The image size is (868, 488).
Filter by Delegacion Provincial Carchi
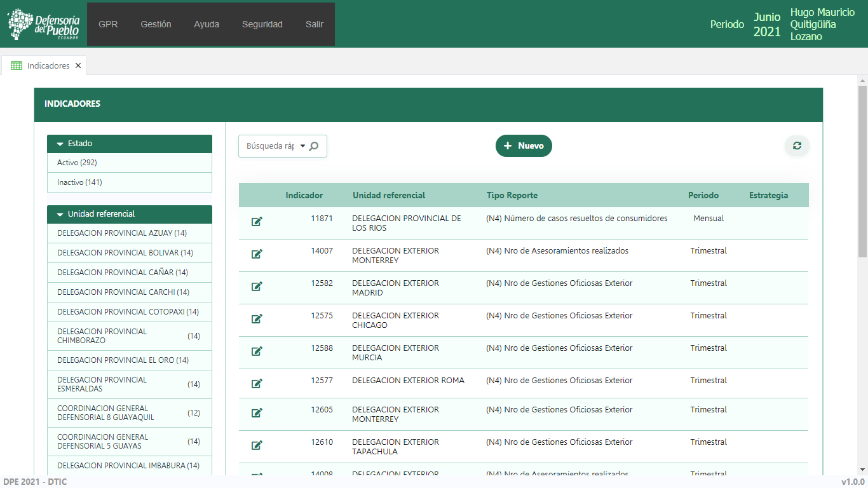point(130,292)
